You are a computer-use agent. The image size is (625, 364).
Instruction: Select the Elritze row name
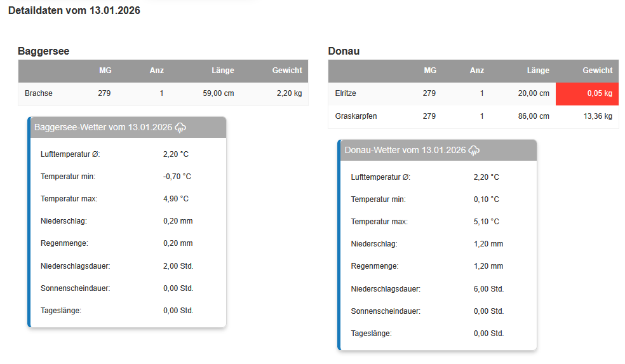346,93
